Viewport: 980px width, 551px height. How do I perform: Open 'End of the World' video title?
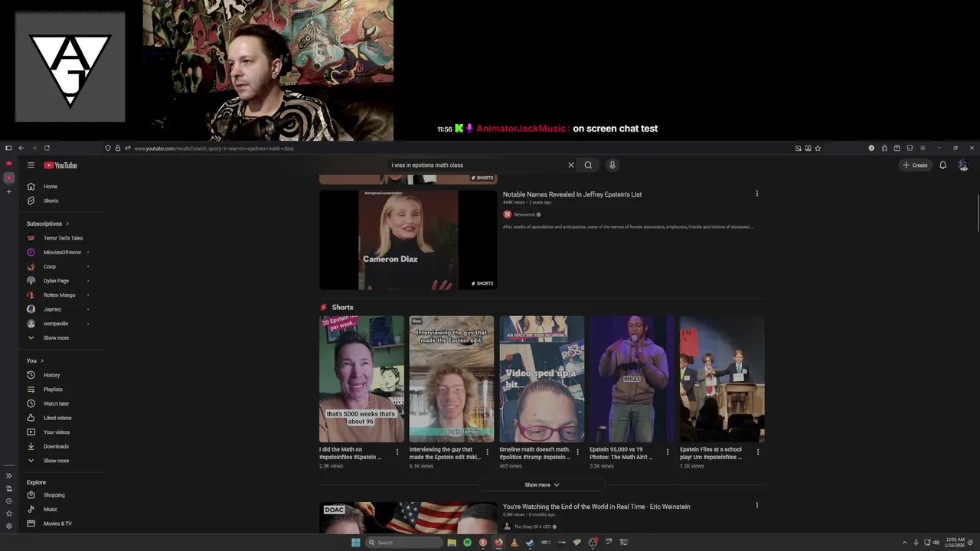[596, 507]
